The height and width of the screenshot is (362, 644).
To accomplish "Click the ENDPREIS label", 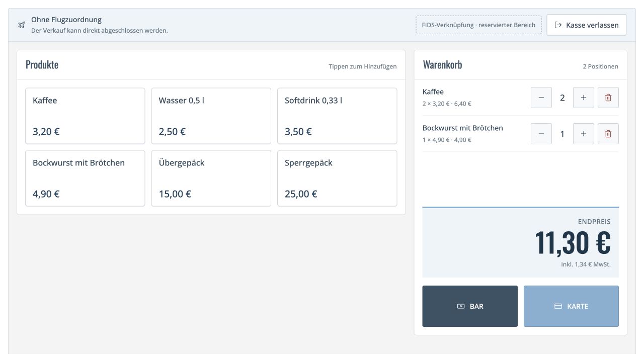I will click(x=594, y=222).
